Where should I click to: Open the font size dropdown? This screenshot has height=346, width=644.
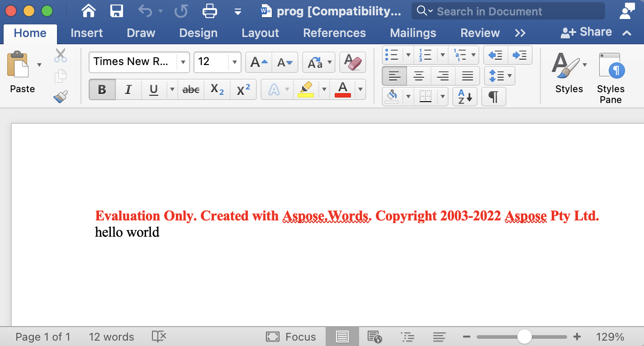234,62
